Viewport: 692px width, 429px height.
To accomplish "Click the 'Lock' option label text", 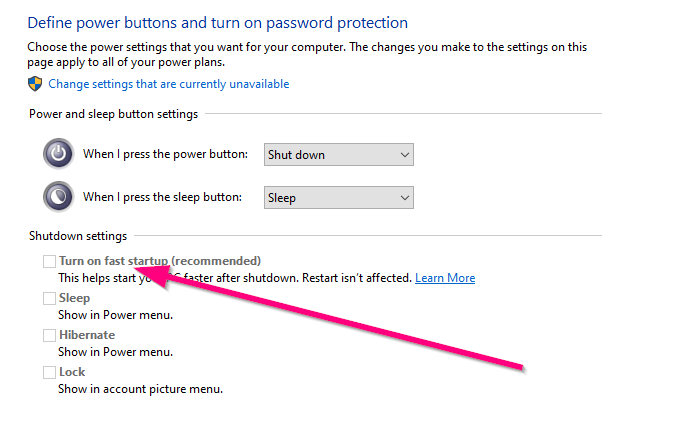I will (x=71, y=372).
